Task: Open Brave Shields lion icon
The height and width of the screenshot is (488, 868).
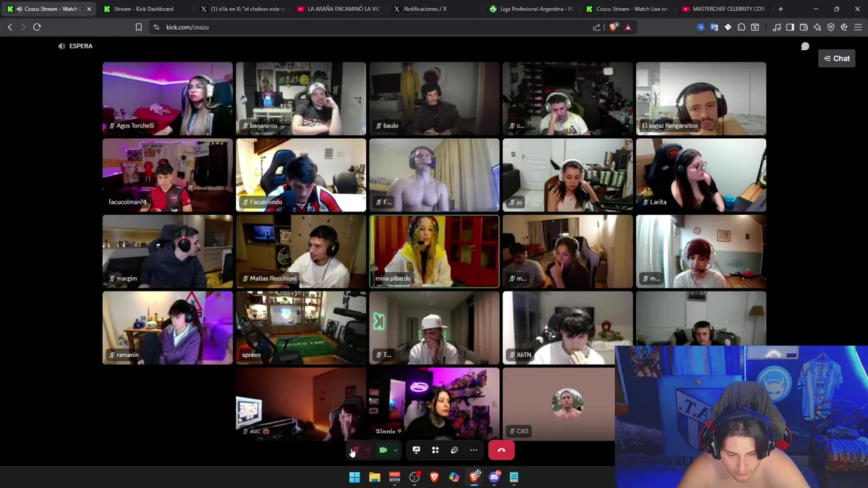Action: [x=614, y=27]
